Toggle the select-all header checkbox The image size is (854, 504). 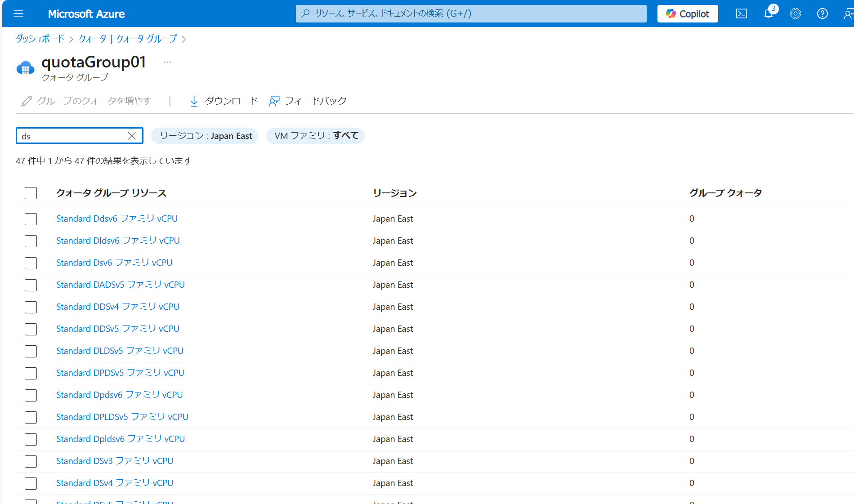[x=31, y=193]
